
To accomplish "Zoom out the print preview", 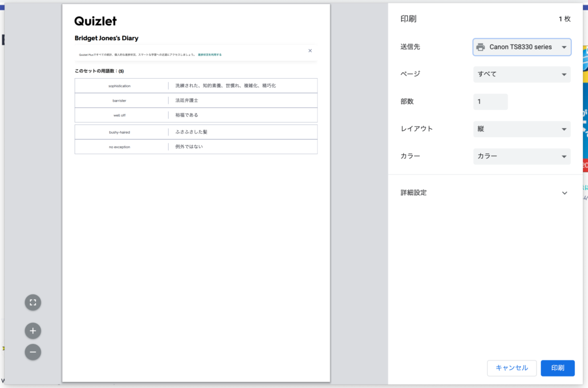I will pyautogui.click(x=33, y=352).
